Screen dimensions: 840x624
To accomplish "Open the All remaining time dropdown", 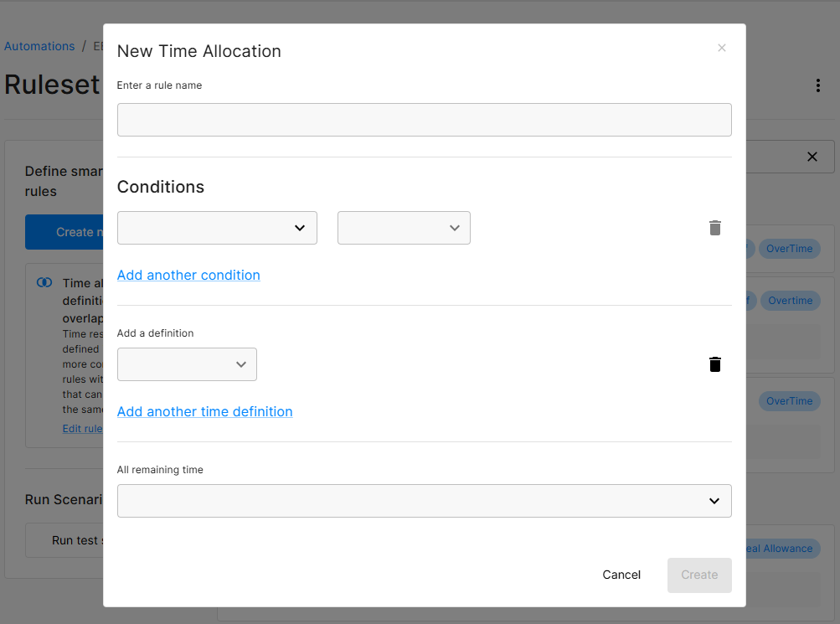I will click(x=424, y=500).
